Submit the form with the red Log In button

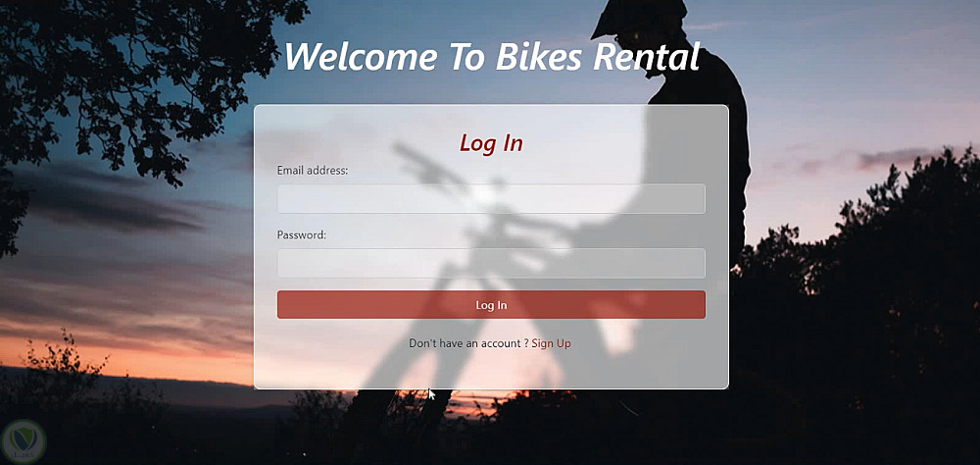(x=491, y=305)
